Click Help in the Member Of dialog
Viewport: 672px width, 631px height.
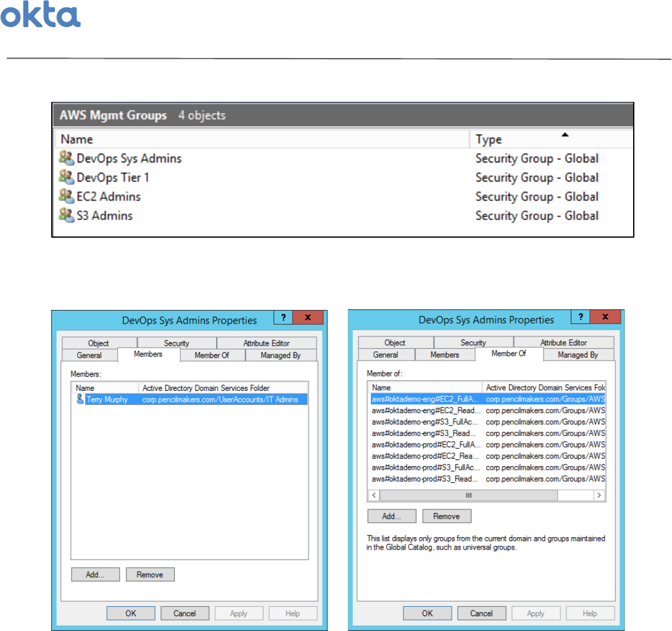(x=590, y=614)
